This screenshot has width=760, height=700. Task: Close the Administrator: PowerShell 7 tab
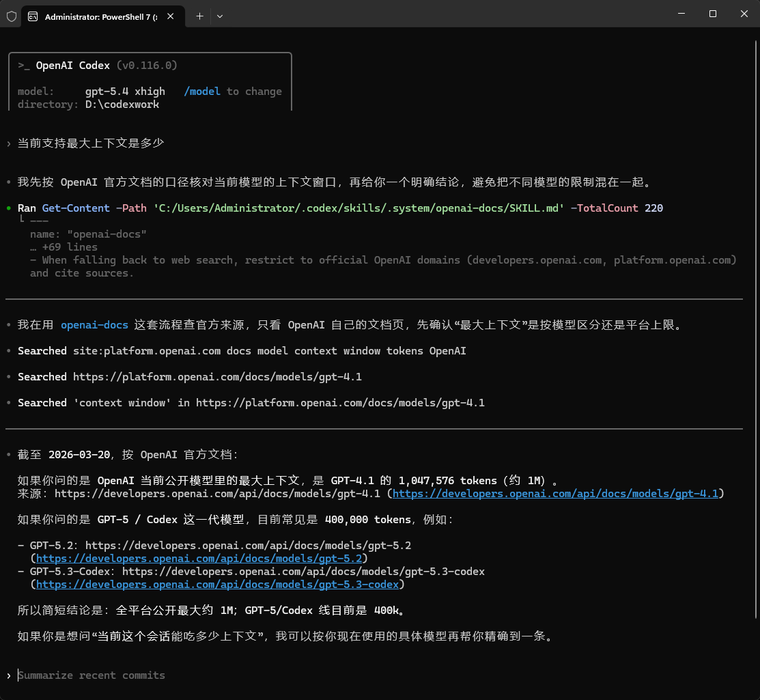point(171,16)
